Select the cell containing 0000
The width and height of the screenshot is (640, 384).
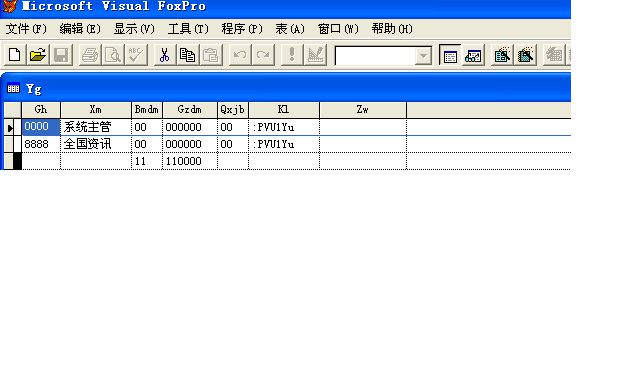[41, 127]
